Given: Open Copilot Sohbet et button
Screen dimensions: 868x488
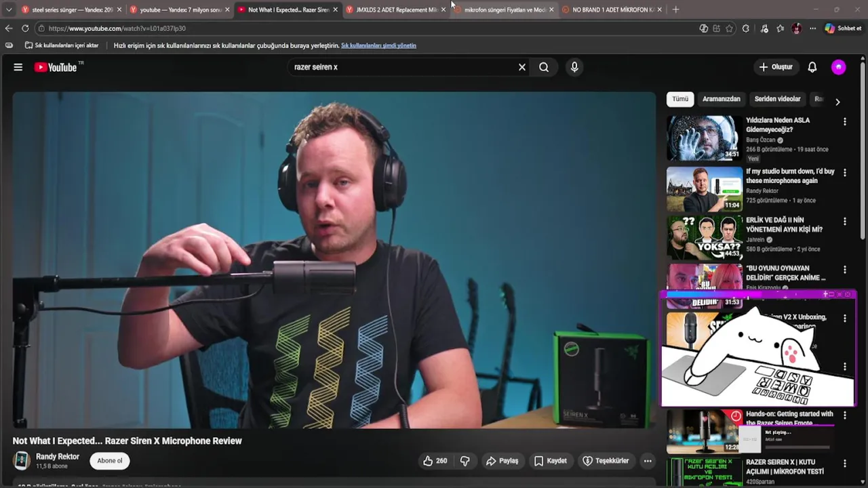Looking at the screenshot, I should pos(843,28).
